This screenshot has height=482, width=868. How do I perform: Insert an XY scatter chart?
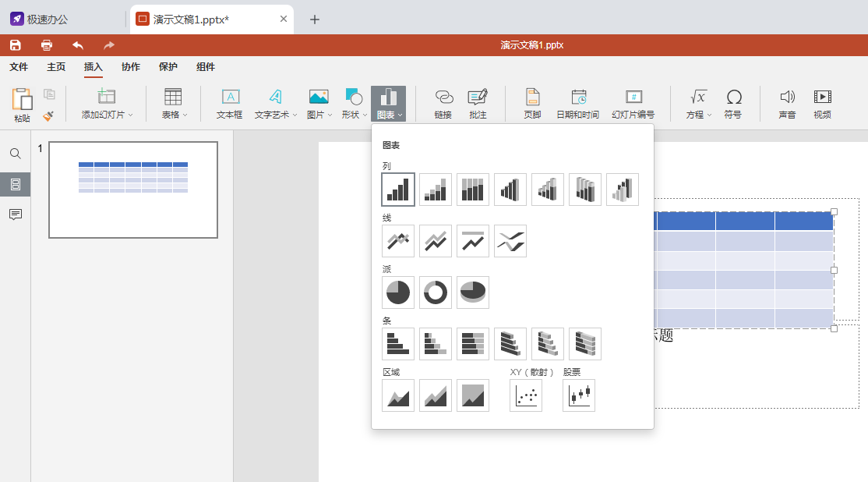(526, 395)
